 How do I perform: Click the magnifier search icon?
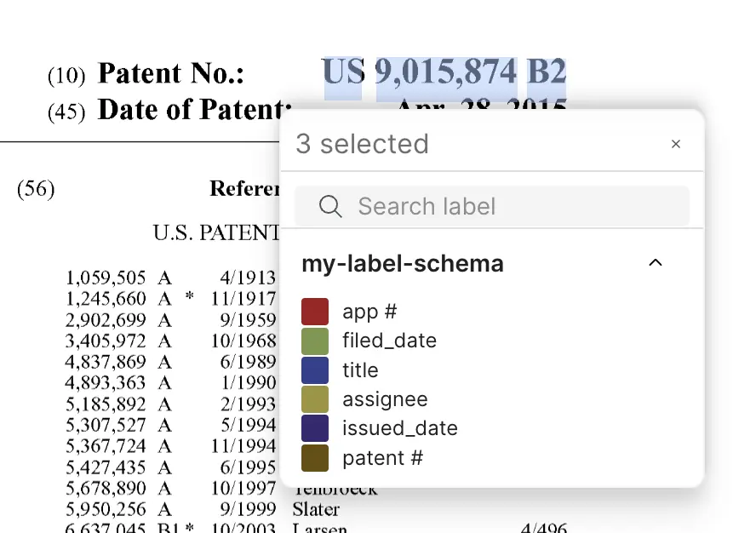pos(330,206)
